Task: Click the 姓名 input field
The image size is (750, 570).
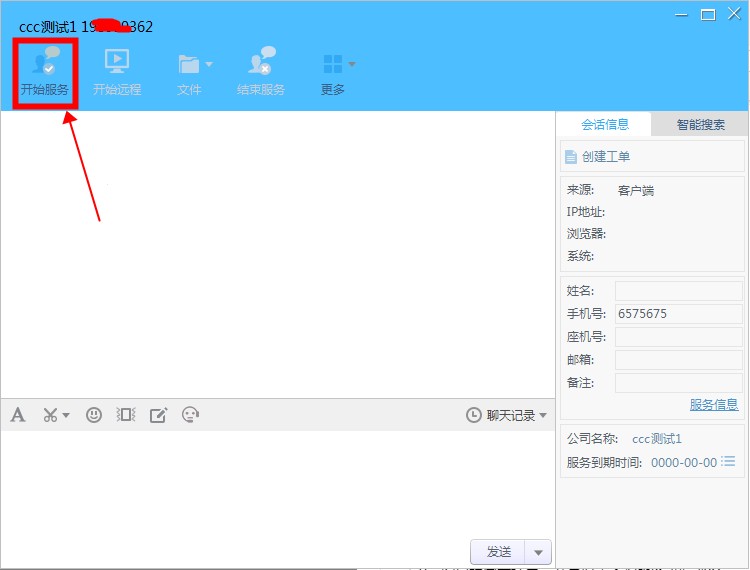Action: 679,291
